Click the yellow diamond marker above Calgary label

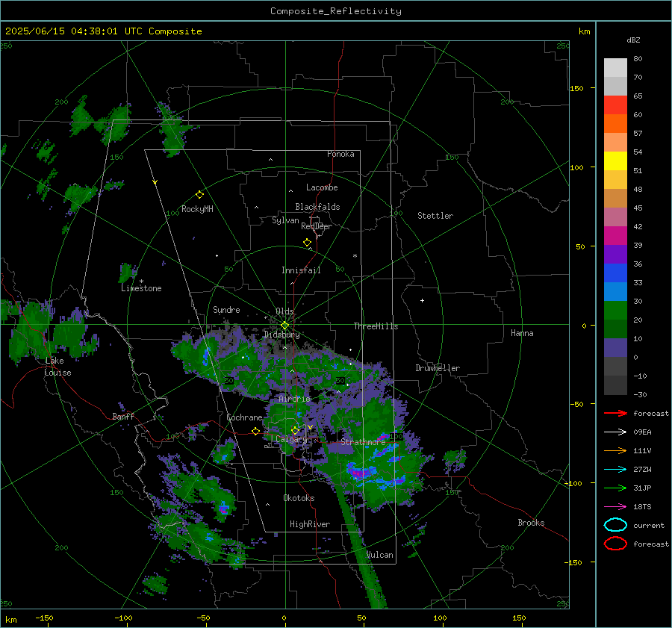tap(295, 430)
